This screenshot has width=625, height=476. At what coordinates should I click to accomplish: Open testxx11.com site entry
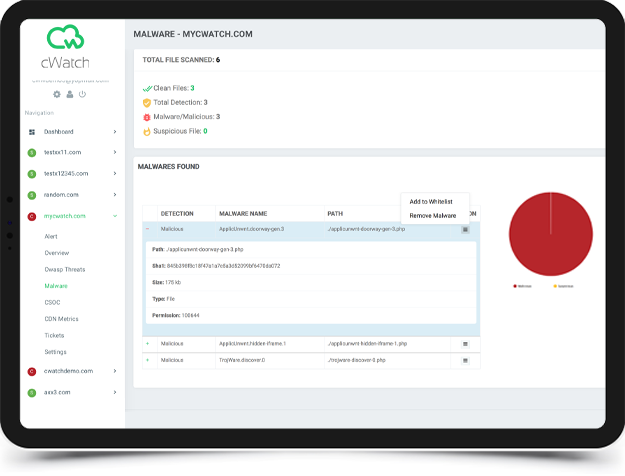click(63, 152)
